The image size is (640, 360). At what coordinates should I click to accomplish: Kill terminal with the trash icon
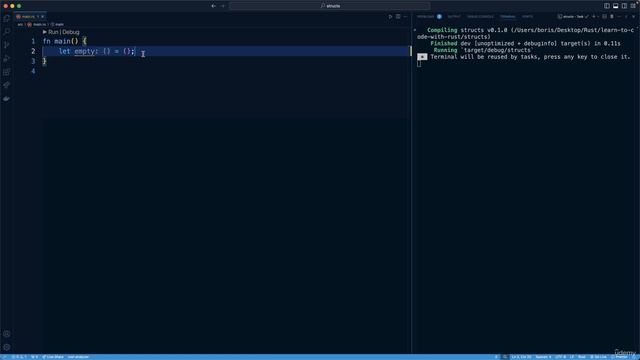(x=612, y=17)
